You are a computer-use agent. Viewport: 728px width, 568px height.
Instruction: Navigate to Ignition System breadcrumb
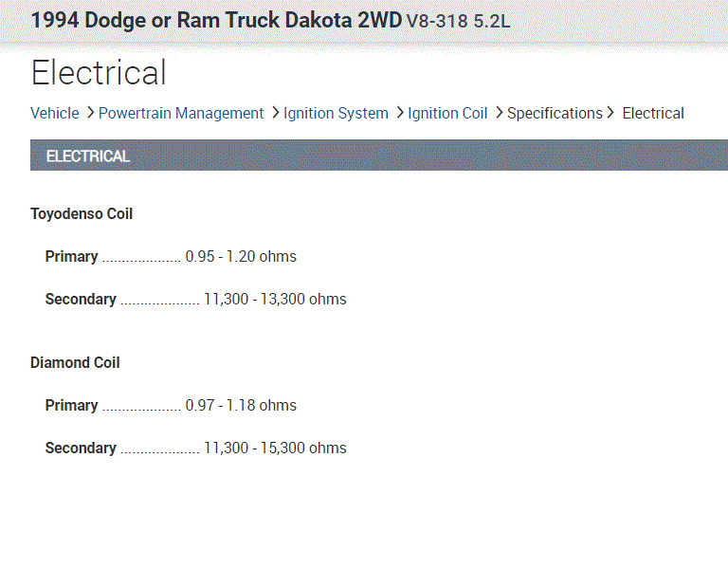pyautogui.click(x=336, y=113)
